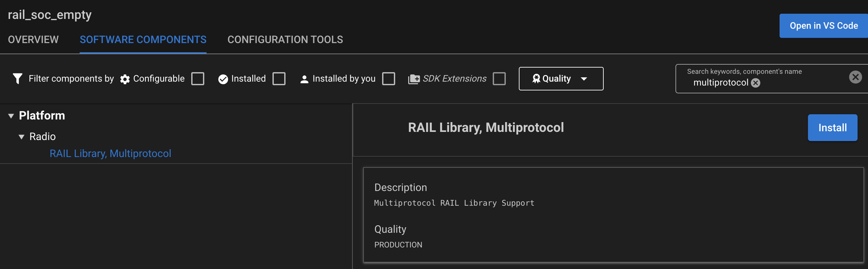This screenshot has height=269, width=868.
Task: Collapse the Platform tree category
Action: tap(11, 116)
